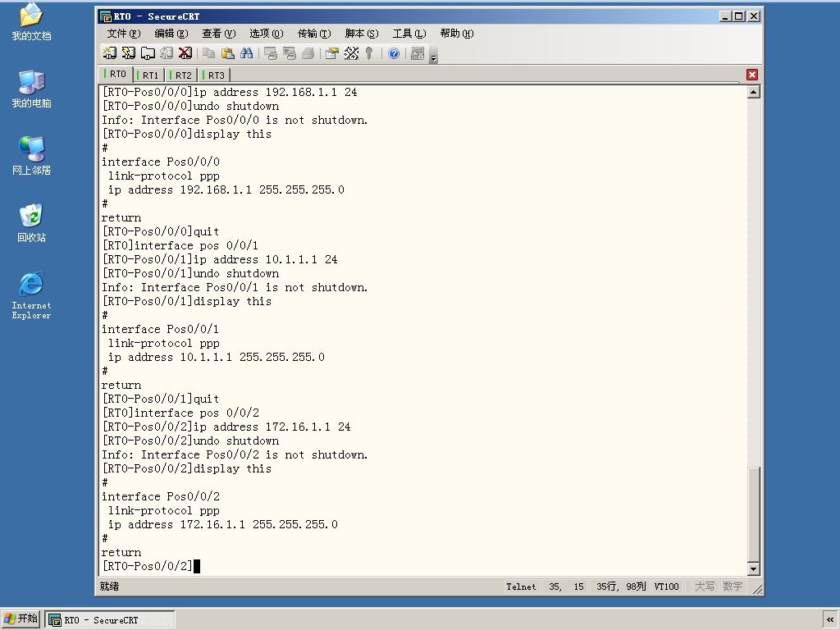
Task: Open the 文件(F) menu
Action: (x=124, y=33)
